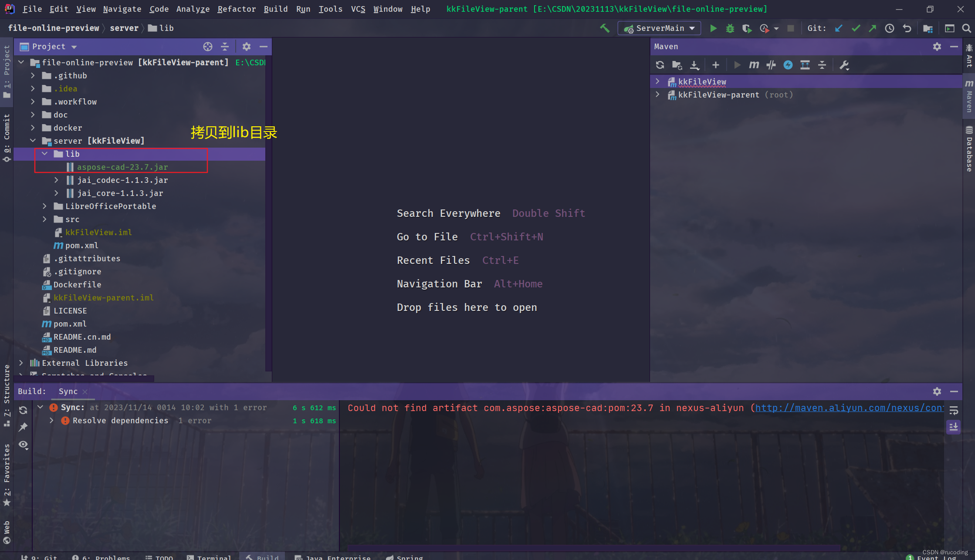
Task: Hide the Project tool window
Action: [264, 47]
